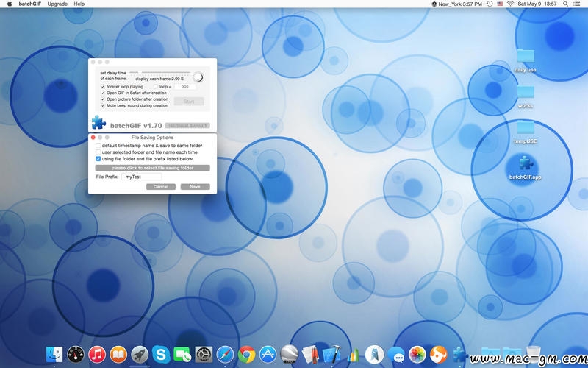Launch Google Chrome from the dock

pos(246,354)
